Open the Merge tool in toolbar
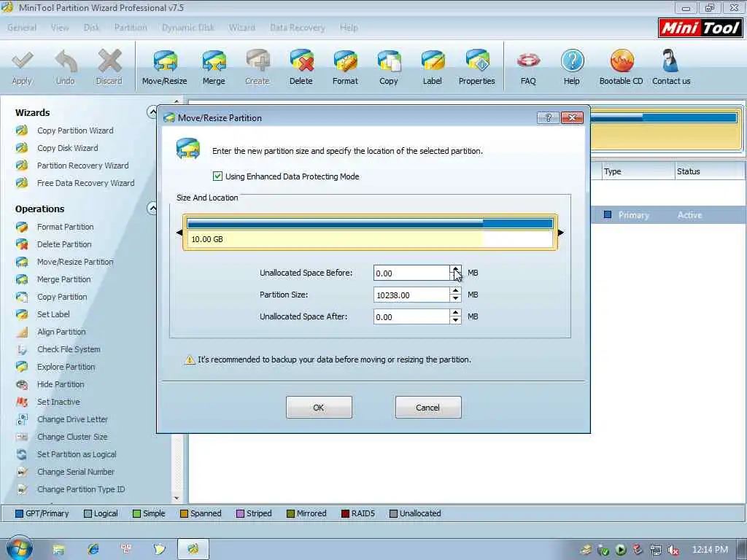Viewport: 747px width, 560px height. click(x=214, y=68)
